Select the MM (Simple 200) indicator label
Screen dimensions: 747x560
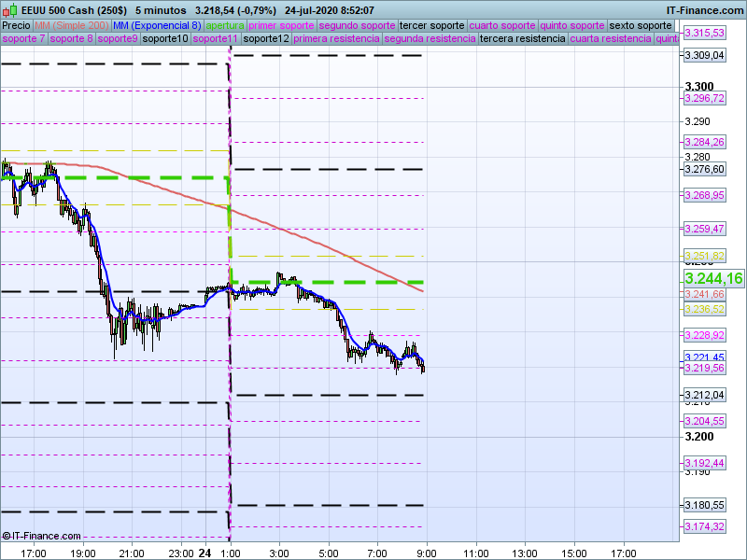[x=72, y=25]
